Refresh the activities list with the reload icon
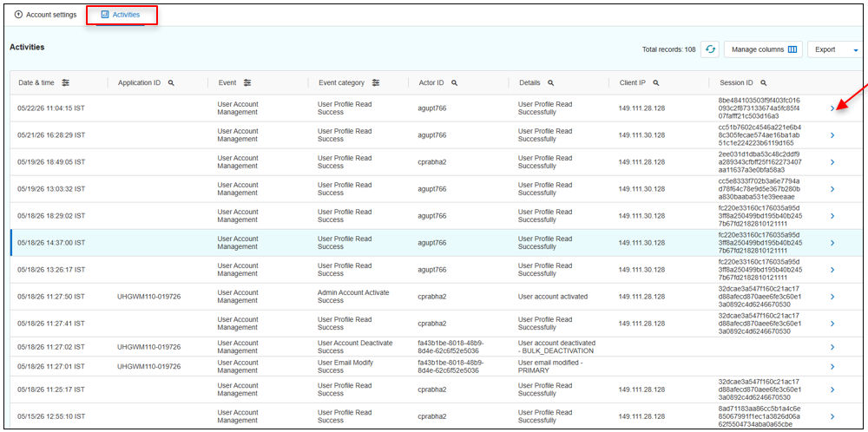868x432 pixels. [x=710, y=49]
